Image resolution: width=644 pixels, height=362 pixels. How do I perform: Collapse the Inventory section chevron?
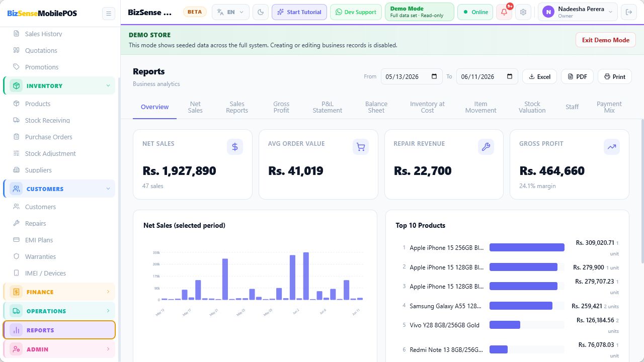point(108,85)
